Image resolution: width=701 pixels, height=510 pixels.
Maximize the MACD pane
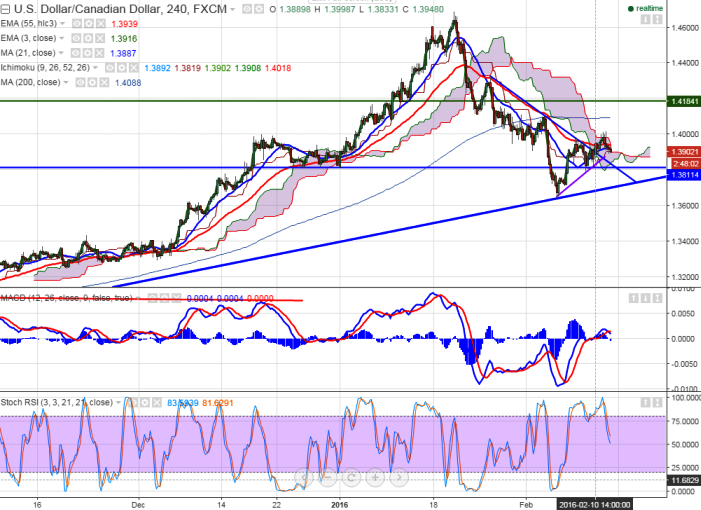click(x=657, y=298)
